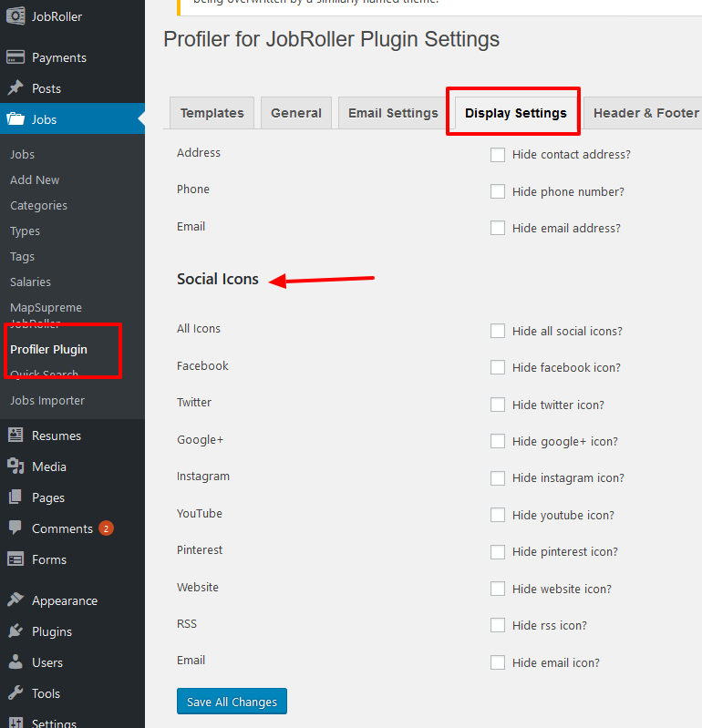Screen dimensions: 702x728
Task: Open Appearance menu item
Action: 65,600
